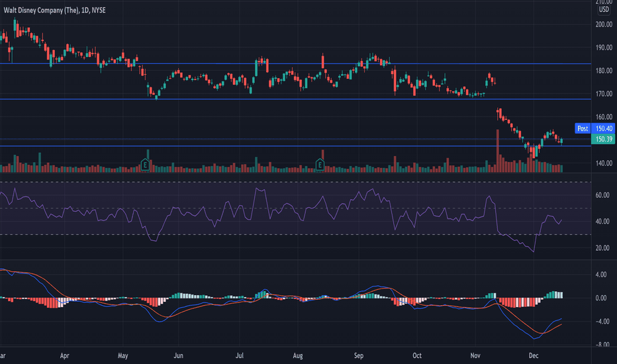
Task: Select the horizontal line near 183 price
Action: (295, 64)
